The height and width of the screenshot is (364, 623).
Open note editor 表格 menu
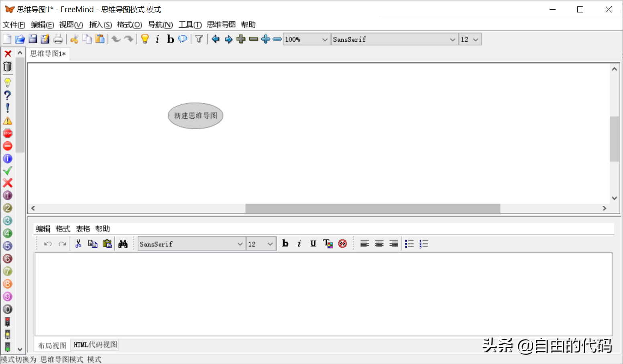[x=83, y=229]
